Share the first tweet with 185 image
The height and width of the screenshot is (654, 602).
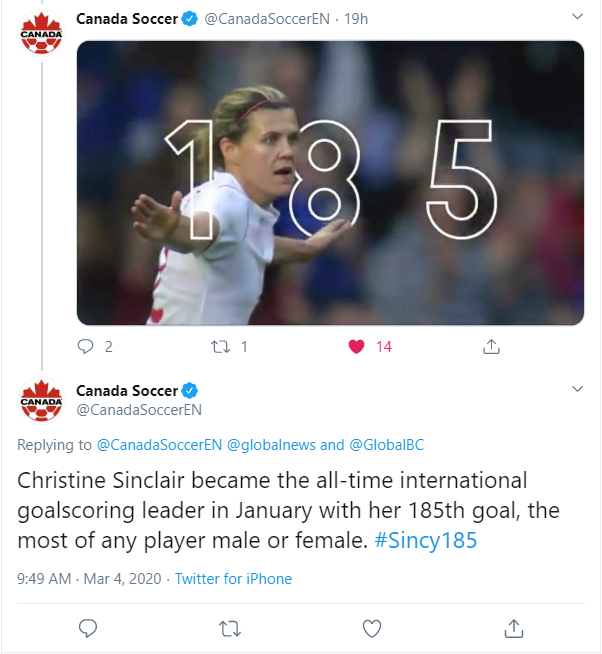point(491,347)
